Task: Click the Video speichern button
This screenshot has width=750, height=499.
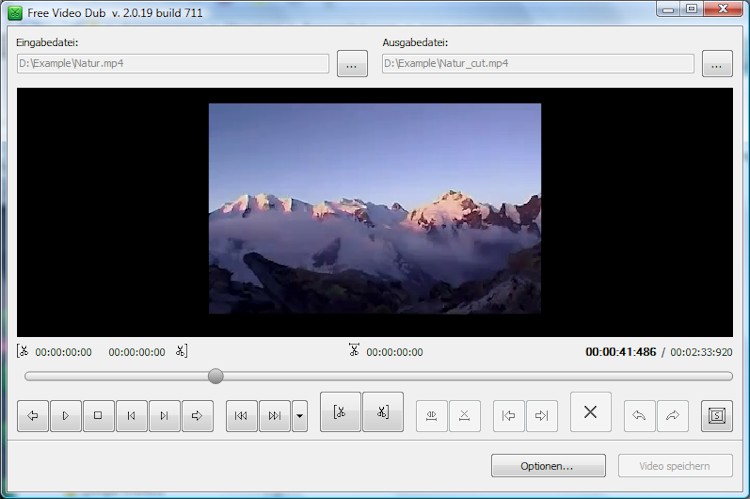Action: pyautogui.click(x=675, y=466)
